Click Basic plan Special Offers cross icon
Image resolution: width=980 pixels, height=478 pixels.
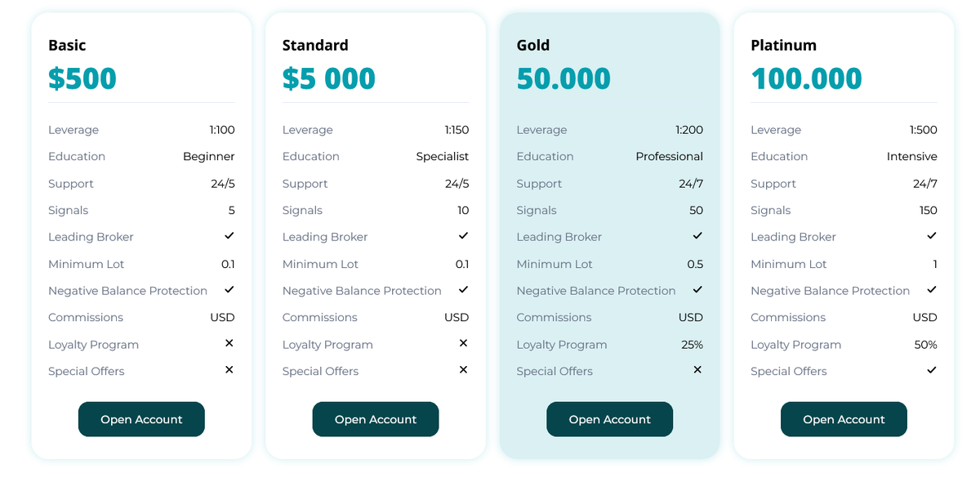click(x=229, y=370)
